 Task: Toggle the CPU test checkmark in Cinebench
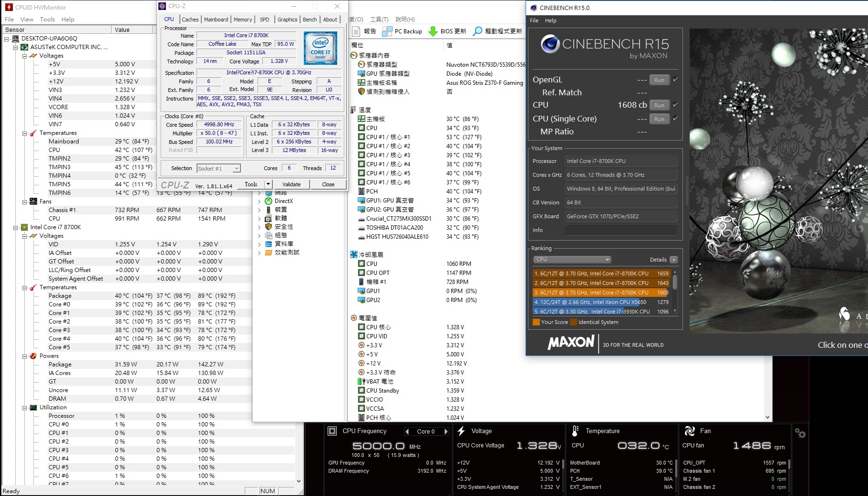pos(675,105)
